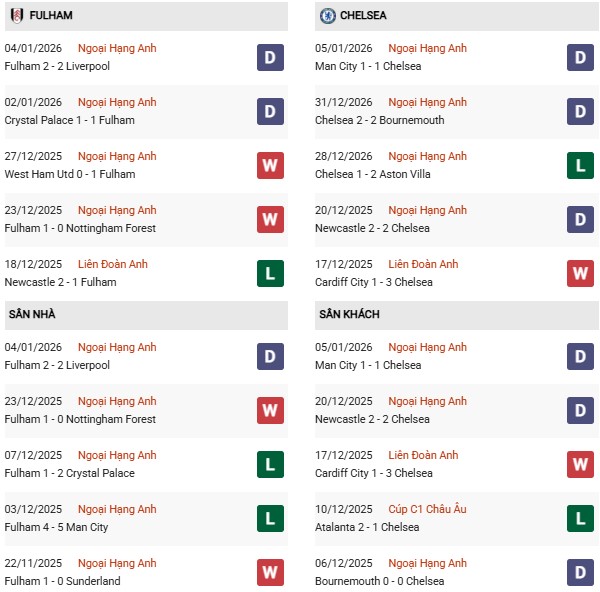Image resolution: width=600 pixels, height=592 pixels.
Task: Click the Fulham 1-2 Crystal Palace match result
Action: coord(70,473)
